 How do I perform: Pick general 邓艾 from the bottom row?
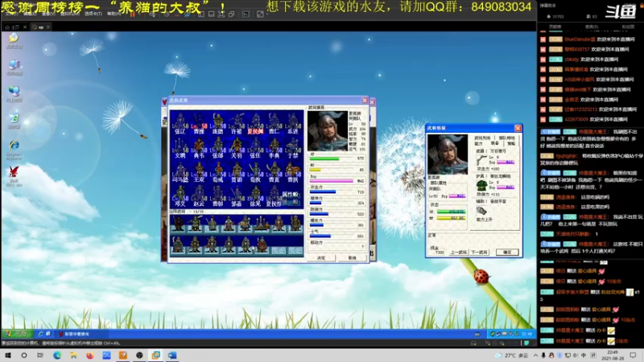click(180, 195)
